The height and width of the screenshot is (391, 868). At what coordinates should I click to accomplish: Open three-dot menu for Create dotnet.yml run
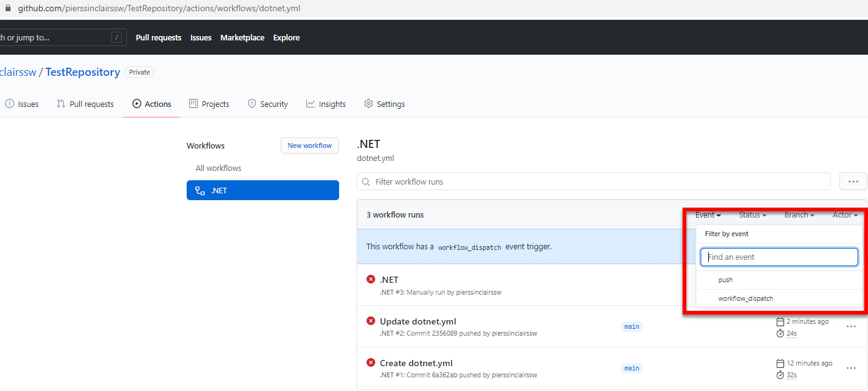coord(851,368)
